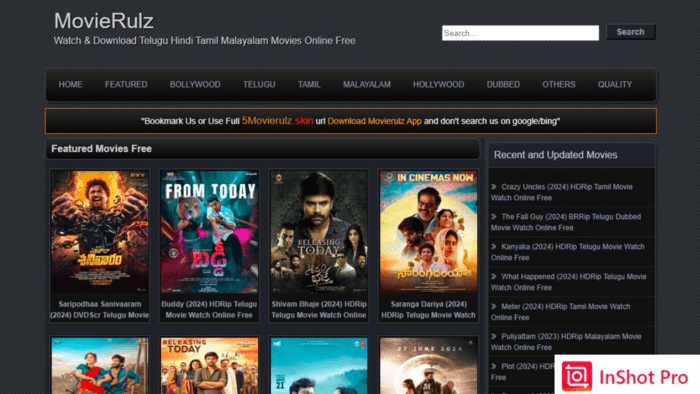This screenshot has height=394, width=700.
Task: Click arrow icon beside Crazy Uncles
Action: 494,187
